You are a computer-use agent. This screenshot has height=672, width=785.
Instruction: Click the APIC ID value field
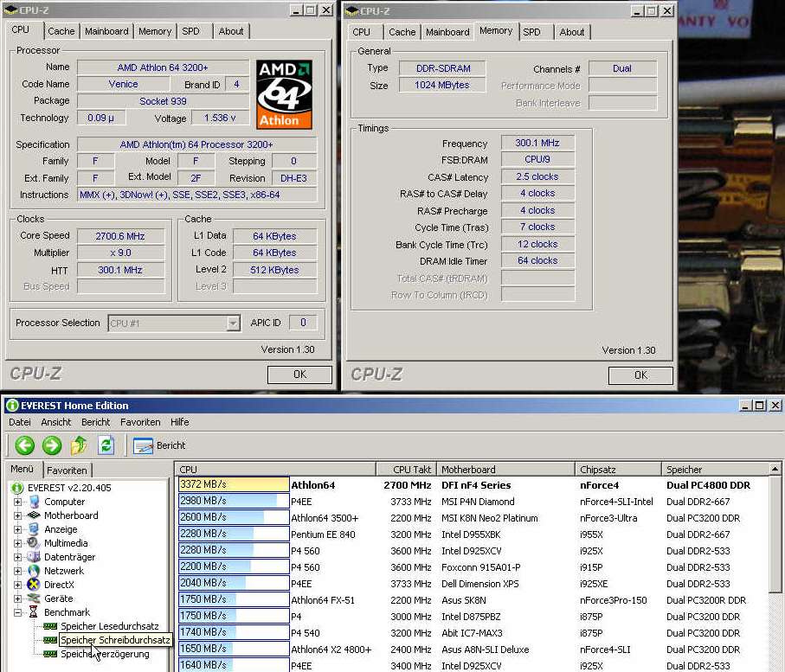coord(303,323)
